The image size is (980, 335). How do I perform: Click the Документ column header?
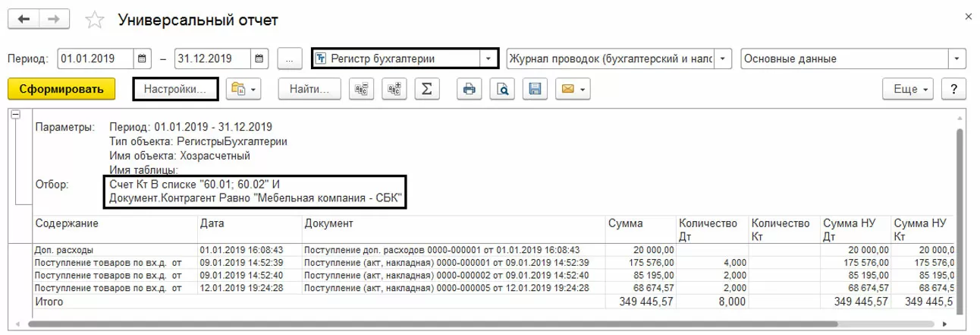(x=454, y=229)
